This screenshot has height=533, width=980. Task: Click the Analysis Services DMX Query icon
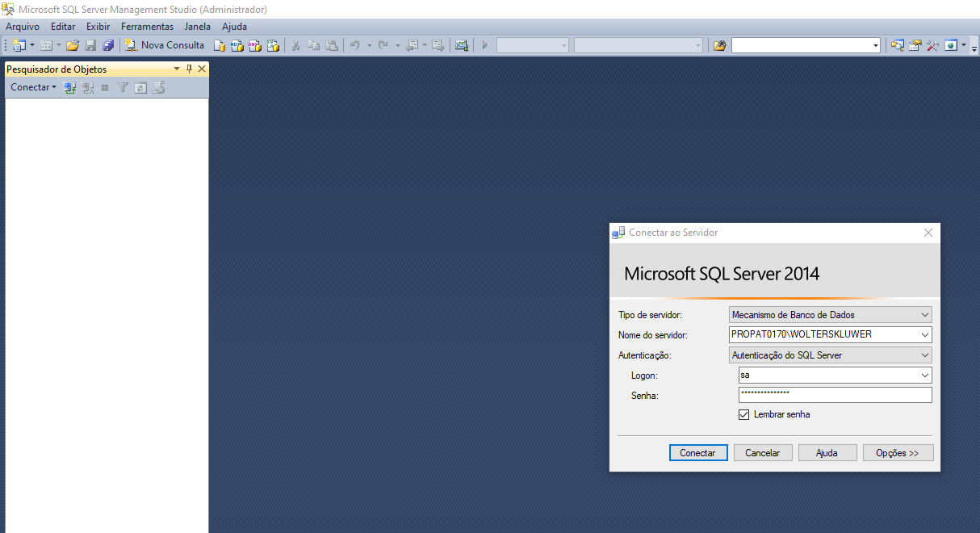[x=254, y=45]
